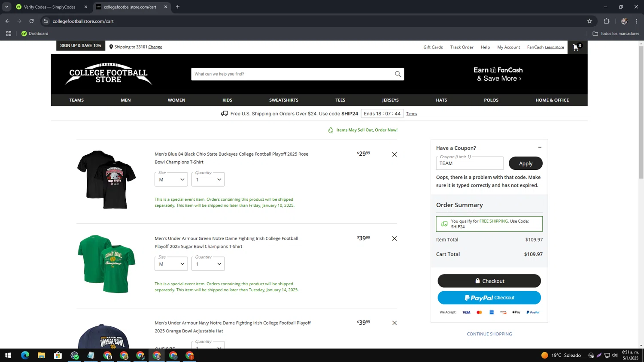Viewport: 644px width, 362px height.
Task: Switch to the Verify Codes SimplyCodes tab
Action: click(49, 7)
